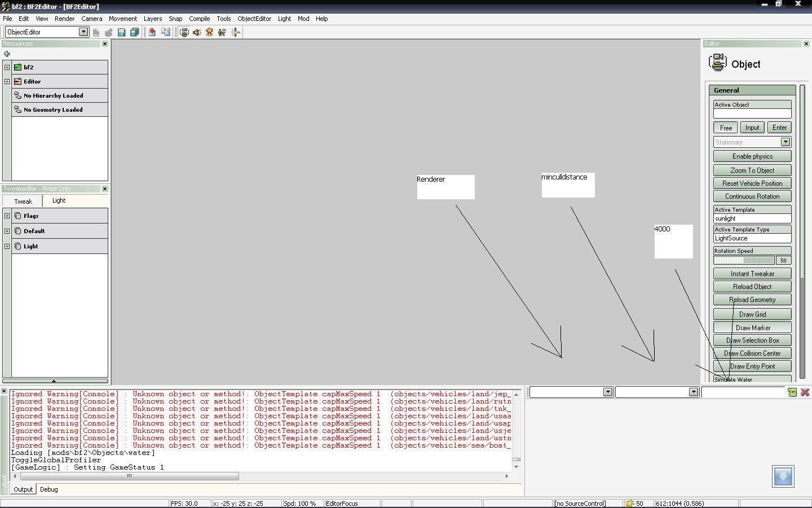Click the IK figure toolbar icon
812x508 pixels.
click(x=222, y=33)
